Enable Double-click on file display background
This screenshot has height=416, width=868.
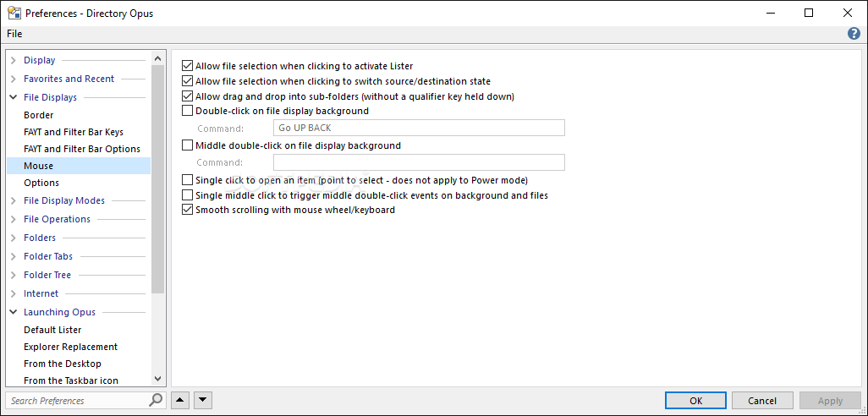click(187, 111)
